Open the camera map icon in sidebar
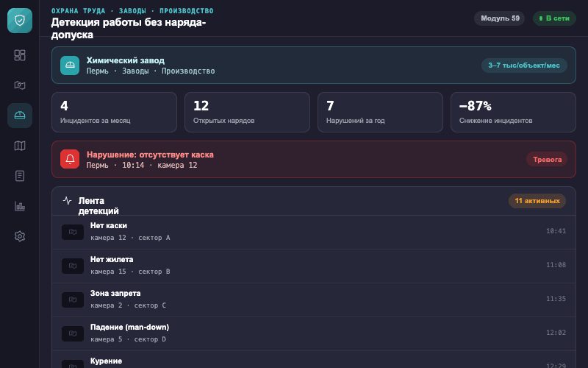Viewport: 588px width, 368px height. [20, 85]
